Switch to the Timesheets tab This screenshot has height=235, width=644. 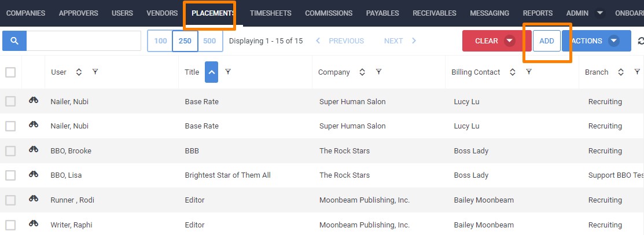270,13
